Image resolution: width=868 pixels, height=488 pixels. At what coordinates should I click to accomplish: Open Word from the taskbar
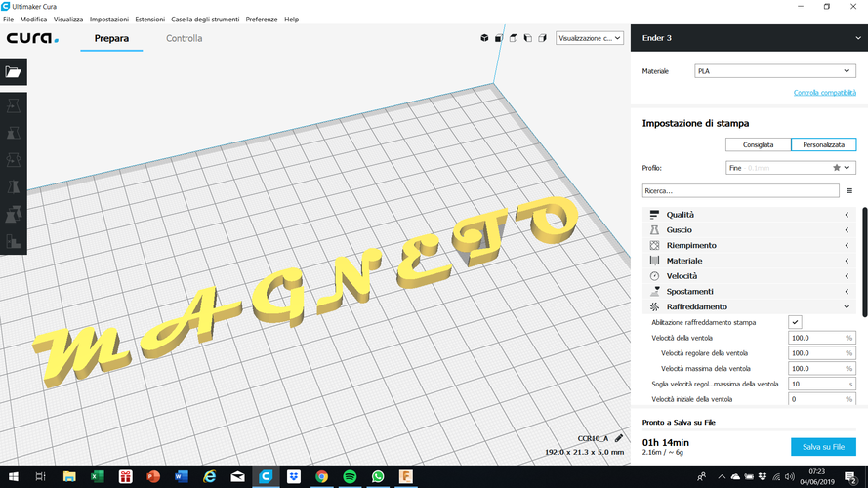click(181, 476)
